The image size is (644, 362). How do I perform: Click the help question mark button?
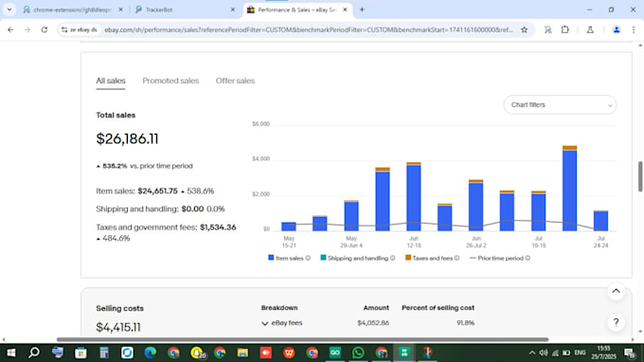tap(617, 322)
